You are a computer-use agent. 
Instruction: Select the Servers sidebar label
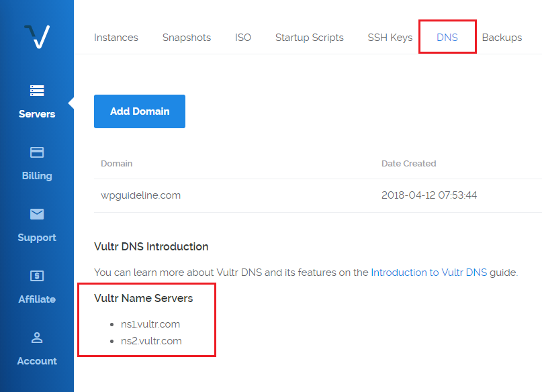click(x=37, y=114)
